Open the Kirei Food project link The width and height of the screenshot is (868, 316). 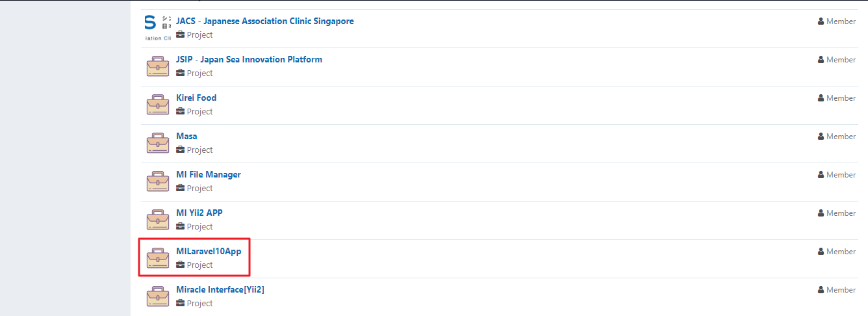pyautogui.click(x=196, y=98)
